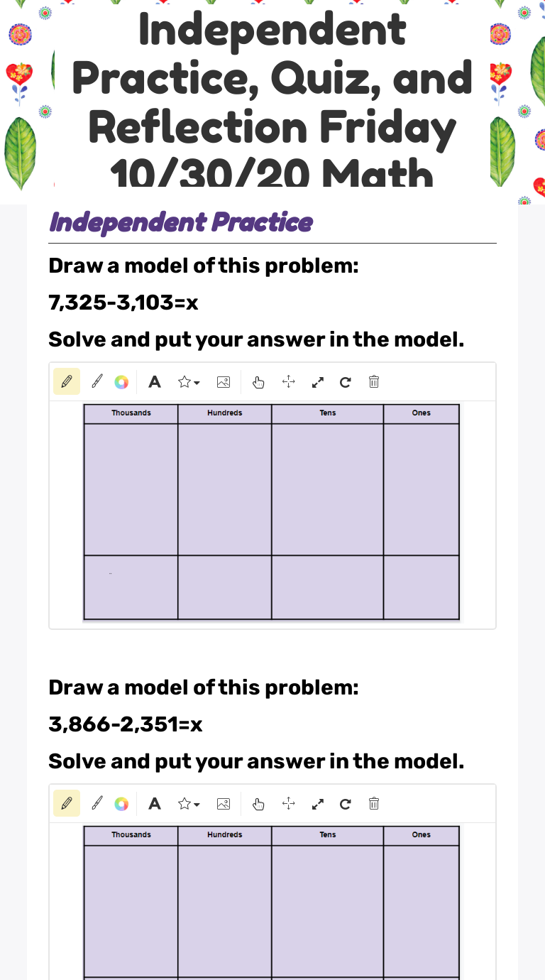Open the color wheel for the 3,866-2,351 problem
This screenshot has height=980, width=545.
[121, 804]
